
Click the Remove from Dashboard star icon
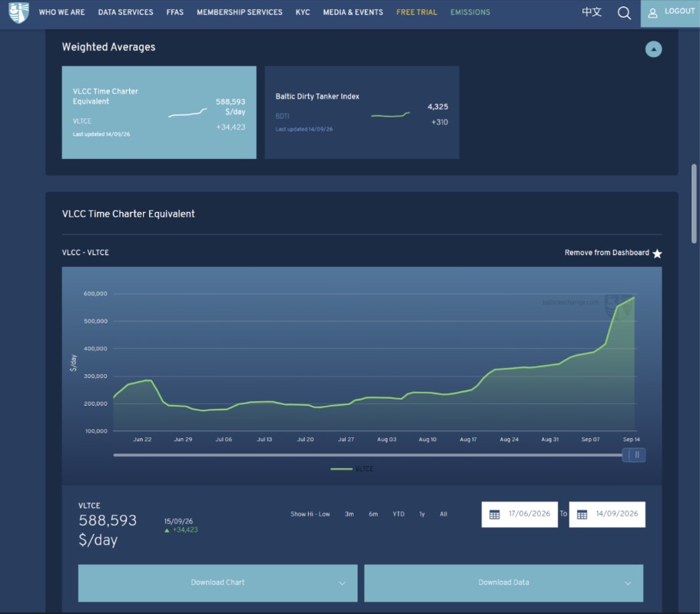point(657,254)
